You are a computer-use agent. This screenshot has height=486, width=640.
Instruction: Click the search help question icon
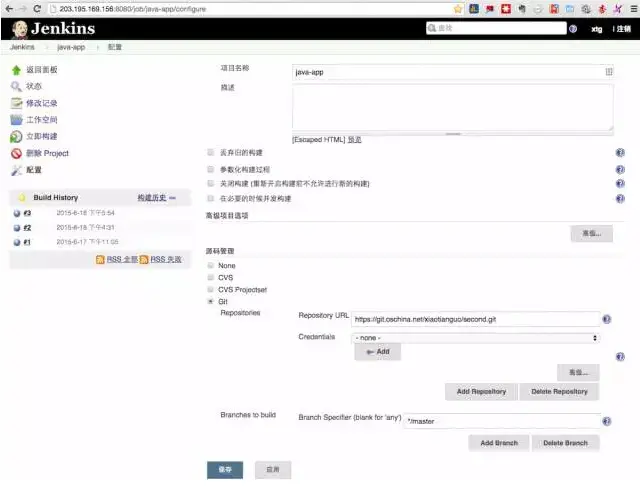[573, 29]
